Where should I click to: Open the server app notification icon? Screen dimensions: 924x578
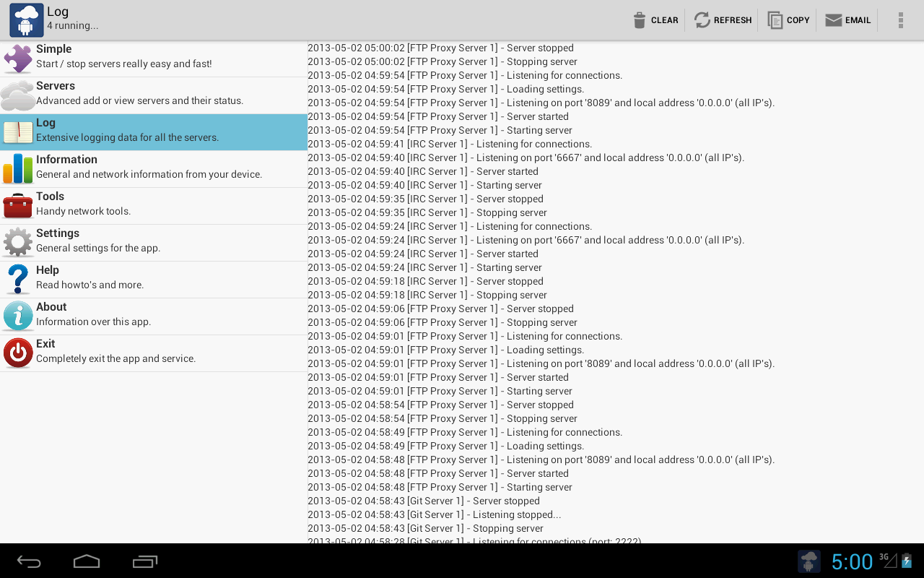(x=809, y=561)
